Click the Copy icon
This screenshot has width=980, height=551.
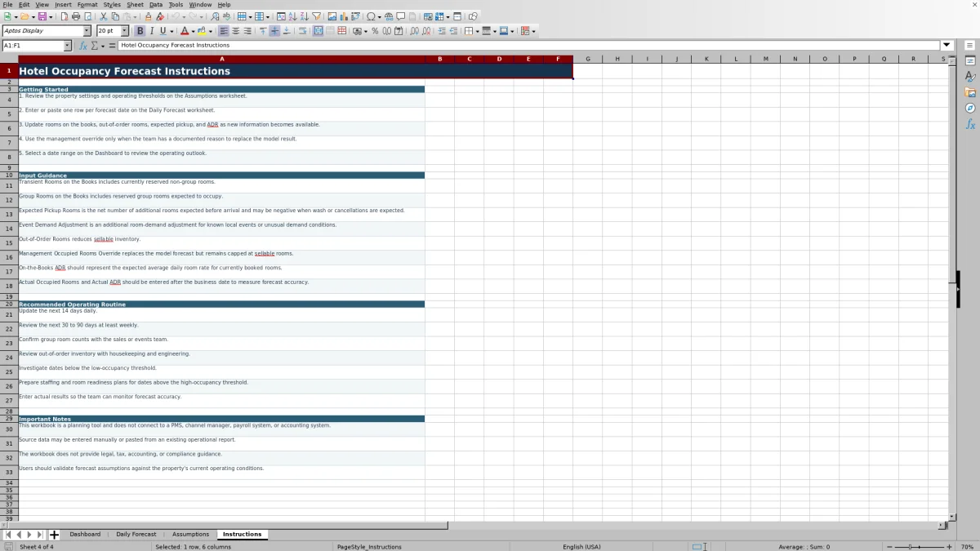115,16
